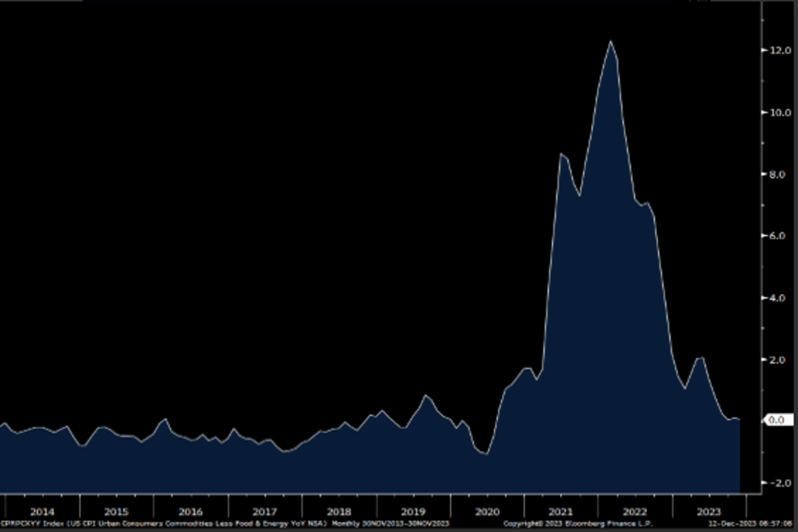The width and height of the screenshot is (798, 532).
Task: Click the 2020 year label
Action: (x=487, y=511)
